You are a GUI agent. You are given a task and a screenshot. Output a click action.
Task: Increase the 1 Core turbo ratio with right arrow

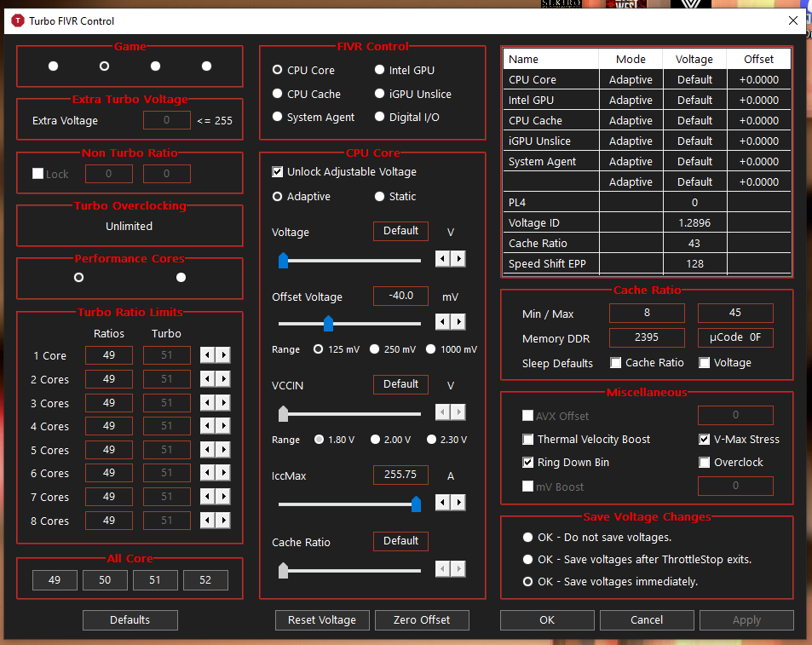pos(223,355)
